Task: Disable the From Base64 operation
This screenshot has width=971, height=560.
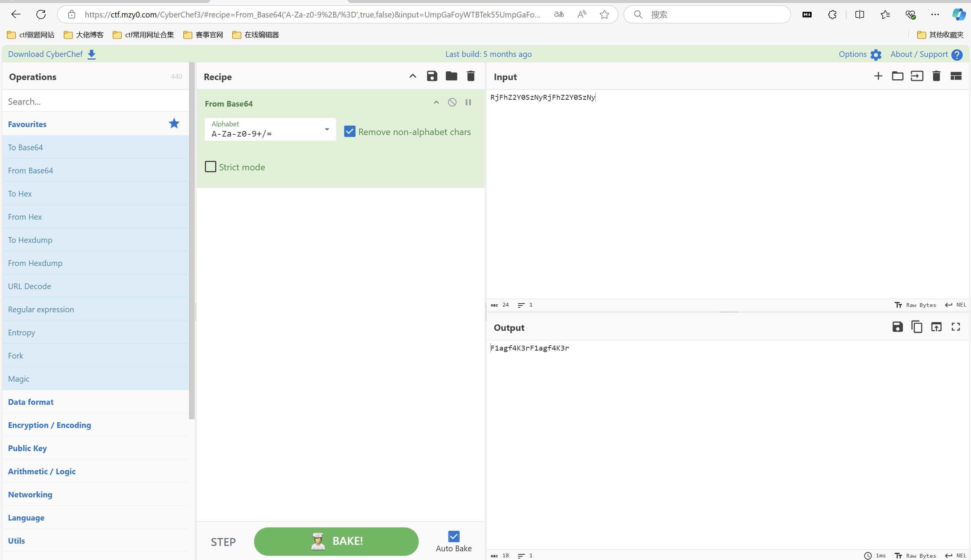Action: click(452, 102)
